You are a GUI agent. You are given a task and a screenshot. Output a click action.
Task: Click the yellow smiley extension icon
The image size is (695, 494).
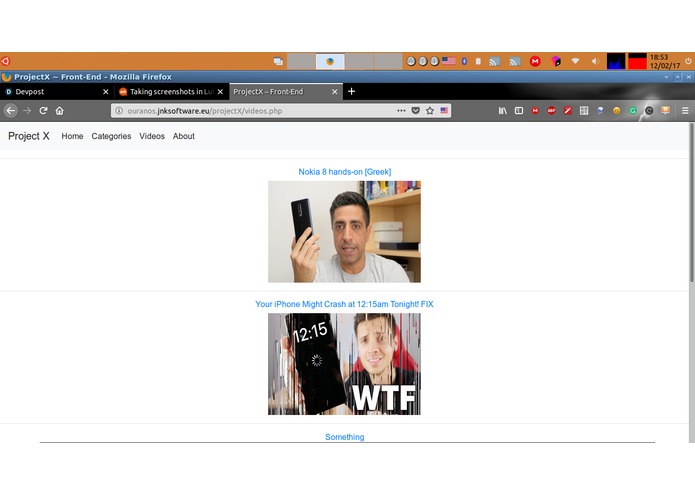617,111
